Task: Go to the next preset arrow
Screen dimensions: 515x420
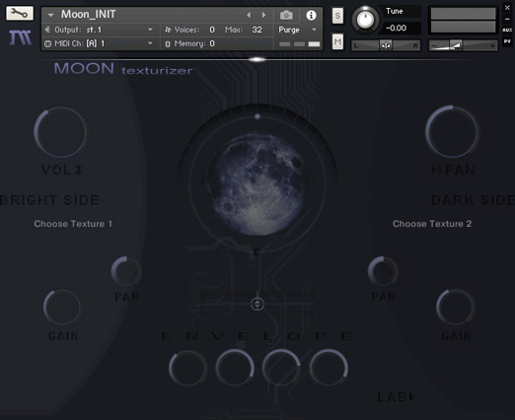Action: coord(263,15)
